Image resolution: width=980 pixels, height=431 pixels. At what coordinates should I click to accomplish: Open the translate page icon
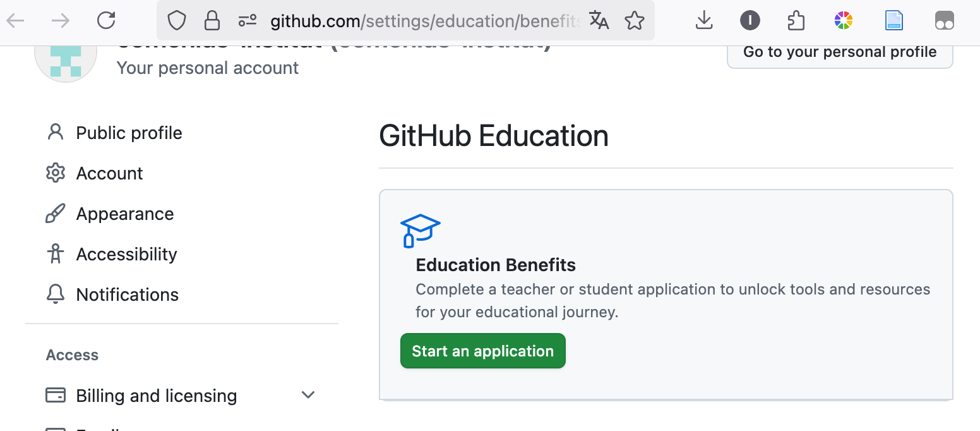[x=599, y=21]
